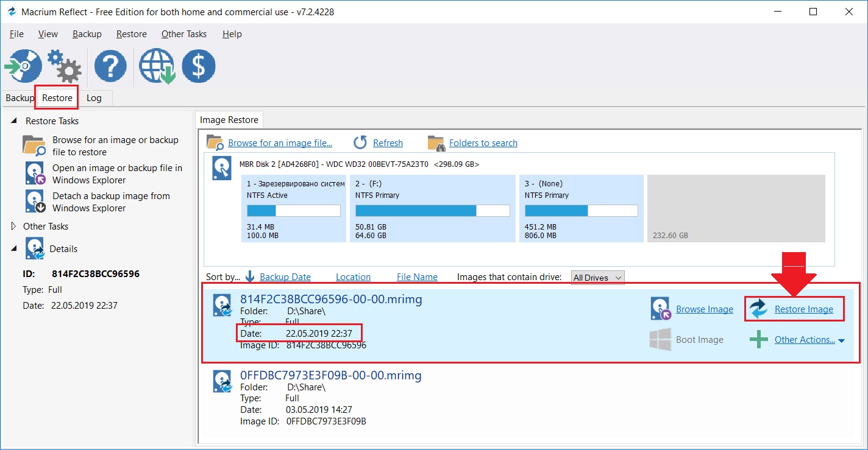Open the Backup menu
Screen dimensions: 868x450
[x=87, y=34]
